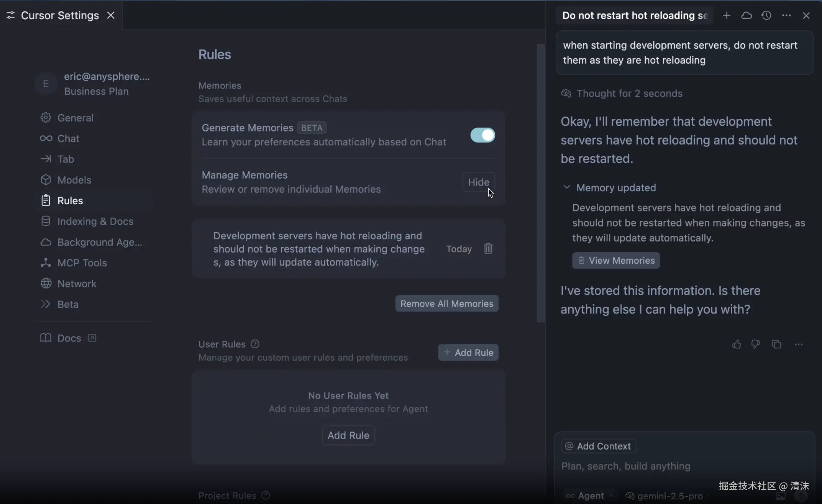Open the gemini-2.5-pro model selector
The image size is (822, 504).
[x=669, y=496]
